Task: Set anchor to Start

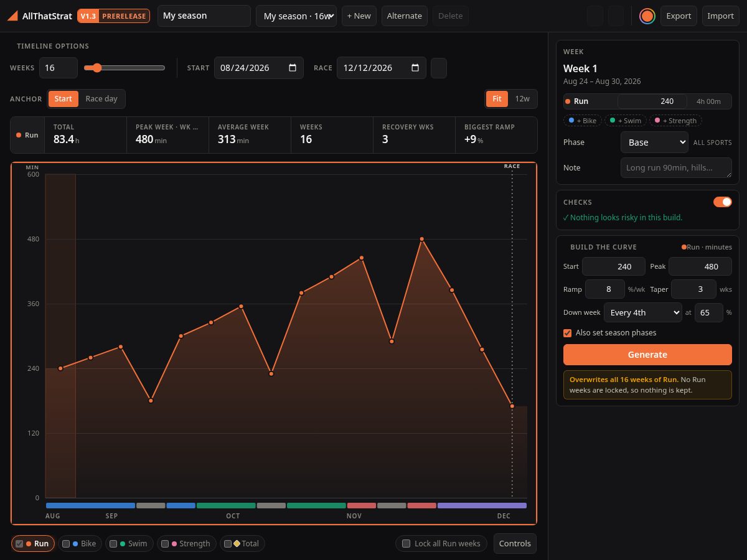Action: pyautogui.click(x=63, y=99)
